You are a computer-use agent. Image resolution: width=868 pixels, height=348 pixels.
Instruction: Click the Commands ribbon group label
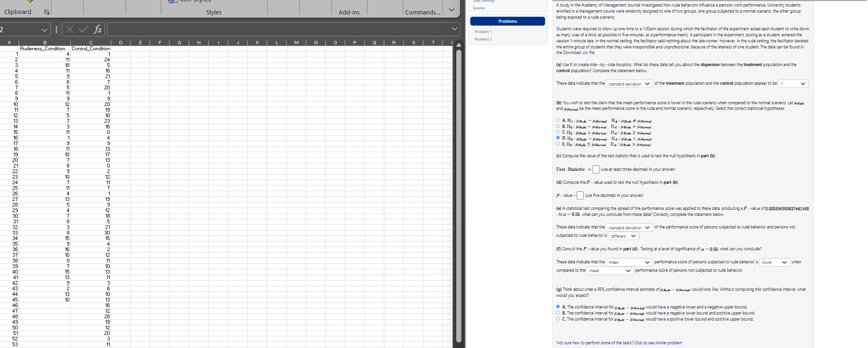pyautogui.click(x=422, y=12)
